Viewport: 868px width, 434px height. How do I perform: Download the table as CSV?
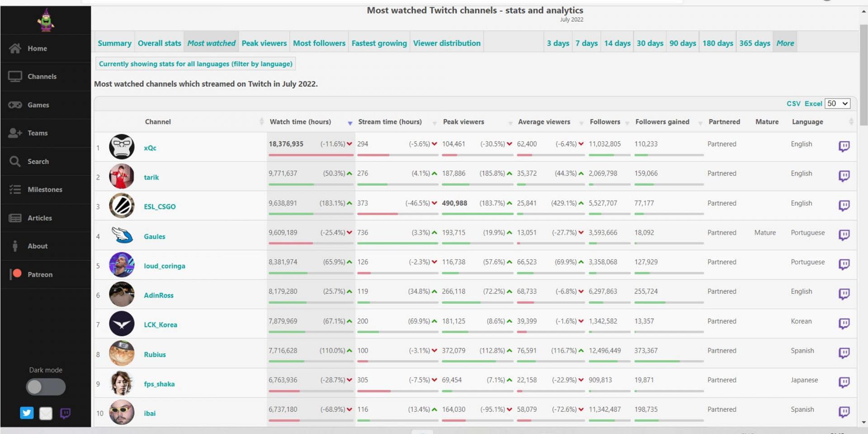coord(793,104)
